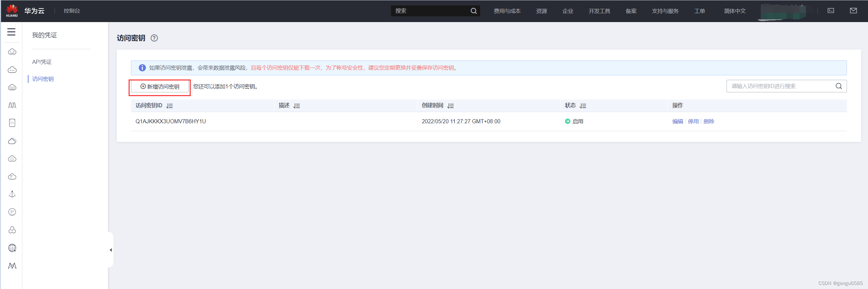Open the hamburger service list menu
Image resolution: width=868 pixels, height=289 pixels.
[x=12, y=32]
